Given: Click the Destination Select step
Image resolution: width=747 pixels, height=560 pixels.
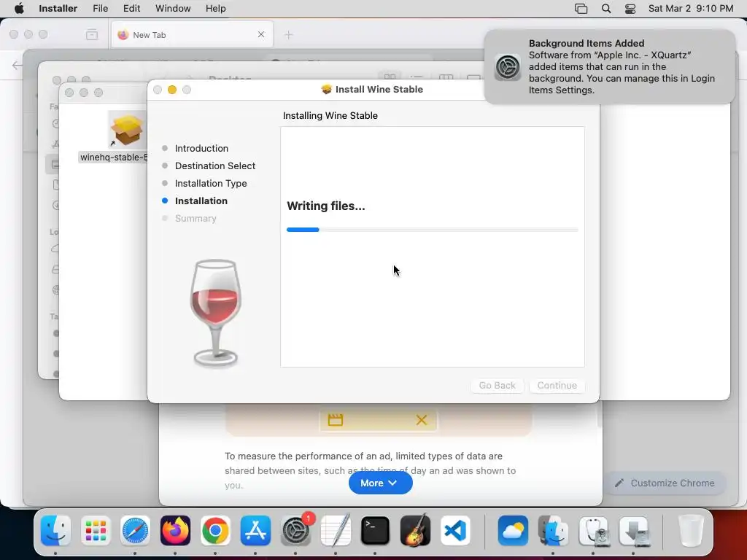Looking at the screenshot, I should 215,166.
